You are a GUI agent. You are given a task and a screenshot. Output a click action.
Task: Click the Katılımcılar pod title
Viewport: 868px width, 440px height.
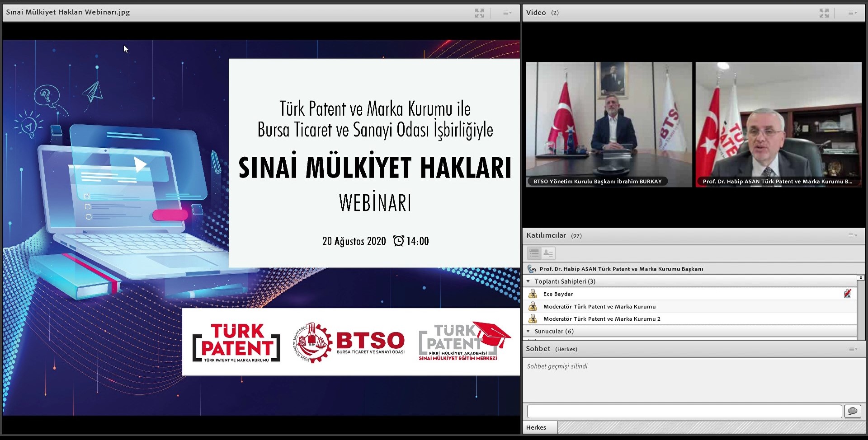tap(546, 235)
